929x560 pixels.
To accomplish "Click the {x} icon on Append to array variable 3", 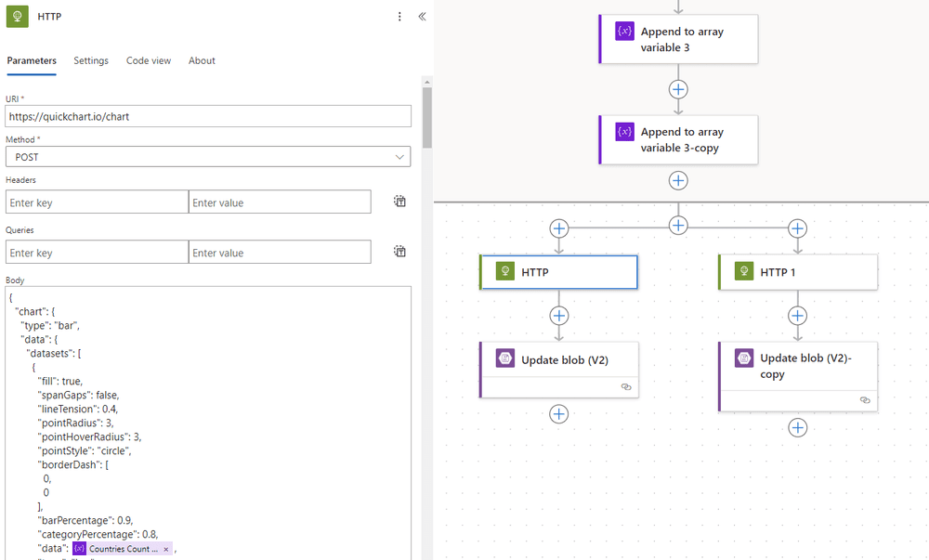I will coord(624,30).
